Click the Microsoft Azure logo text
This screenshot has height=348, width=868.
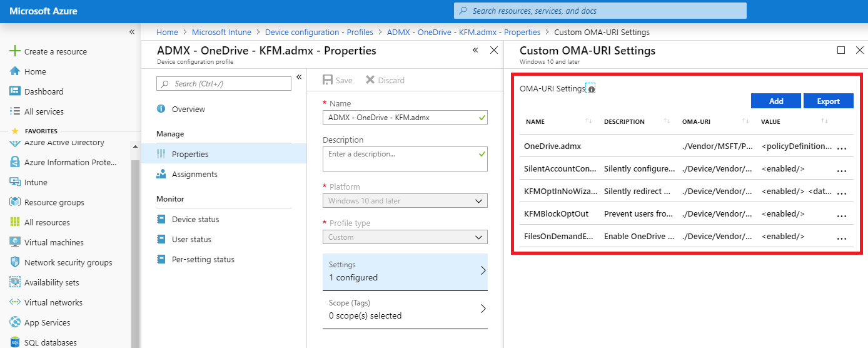point(44,11)
